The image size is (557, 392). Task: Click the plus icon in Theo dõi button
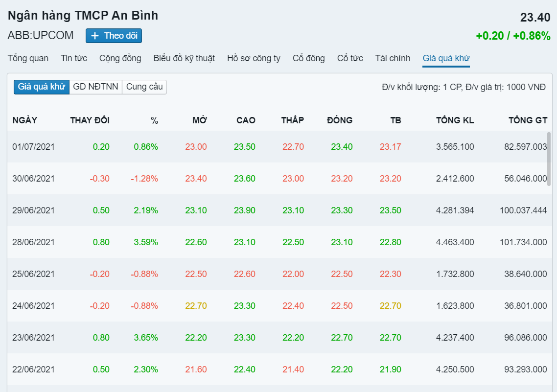pyautogui.click(x=95, y=36)
